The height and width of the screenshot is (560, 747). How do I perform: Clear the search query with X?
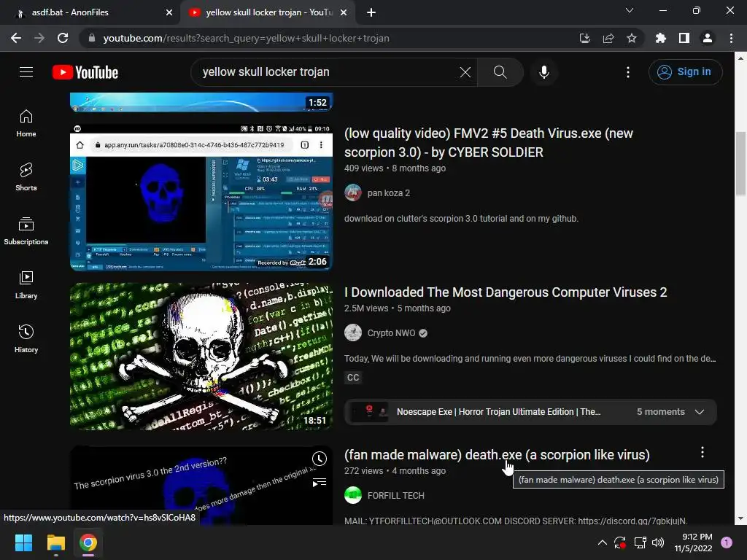465,72
